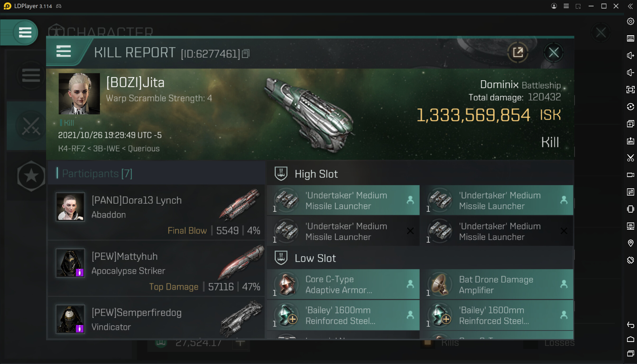Open the keyboard mapping icon

click(630, 38)
